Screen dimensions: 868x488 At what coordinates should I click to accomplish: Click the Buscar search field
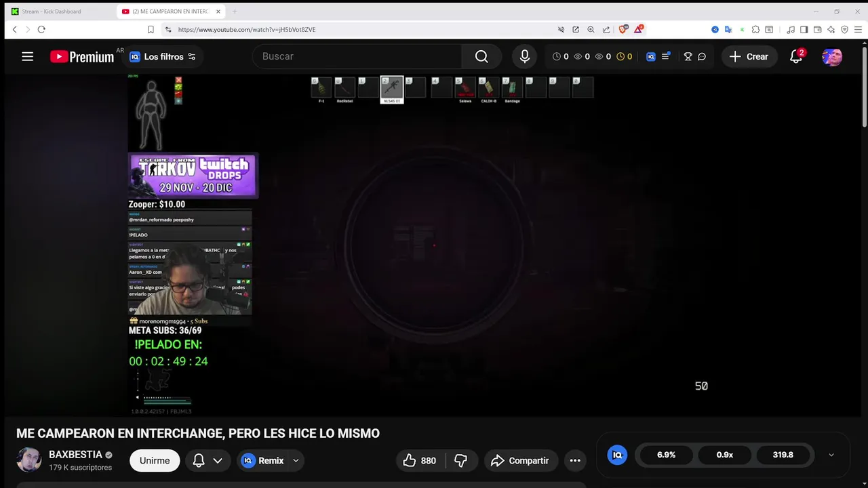pos(357,56)
